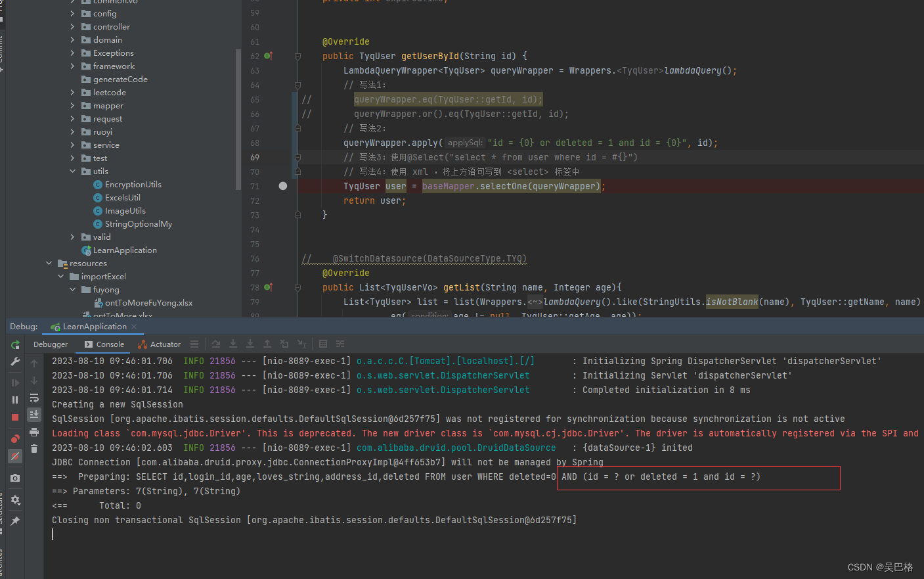Toggle mute breakpoints

(15, 456)
